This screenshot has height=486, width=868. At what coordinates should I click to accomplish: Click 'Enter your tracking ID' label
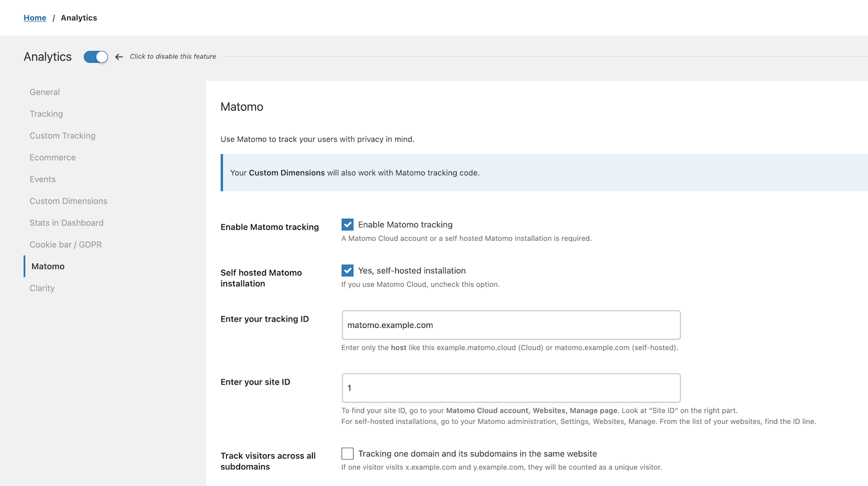pos(264,319)
